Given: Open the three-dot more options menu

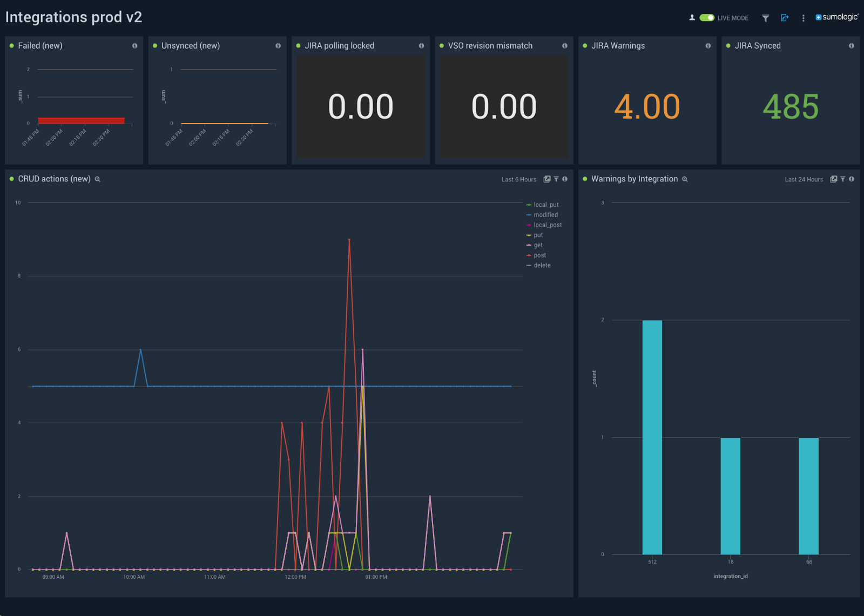Looking at the screenshot, I should coord(803,18).
